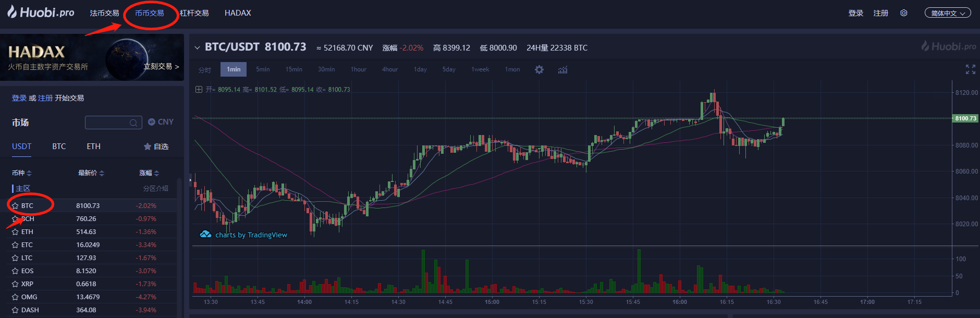This screenshot has height=318, width=980.
Task: Show favorites (自选) list
Action: [x=156, y=146]
